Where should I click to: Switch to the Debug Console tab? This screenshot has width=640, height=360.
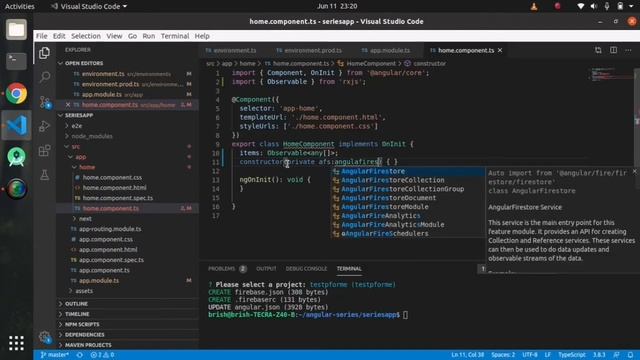coord(306,269)
